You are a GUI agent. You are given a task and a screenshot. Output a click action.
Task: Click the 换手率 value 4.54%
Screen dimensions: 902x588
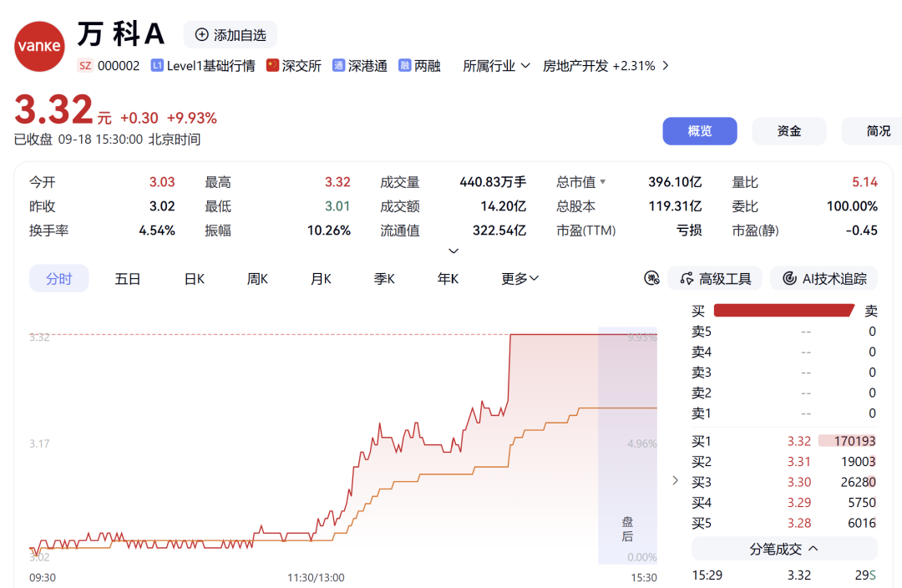(x=156, y=231)
